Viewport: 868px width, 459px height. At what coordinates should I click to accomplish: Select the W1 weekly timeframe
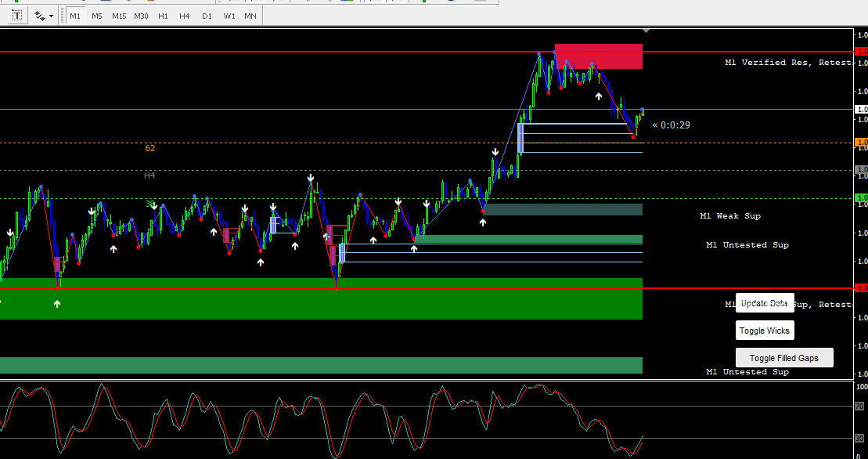(229, 16)
